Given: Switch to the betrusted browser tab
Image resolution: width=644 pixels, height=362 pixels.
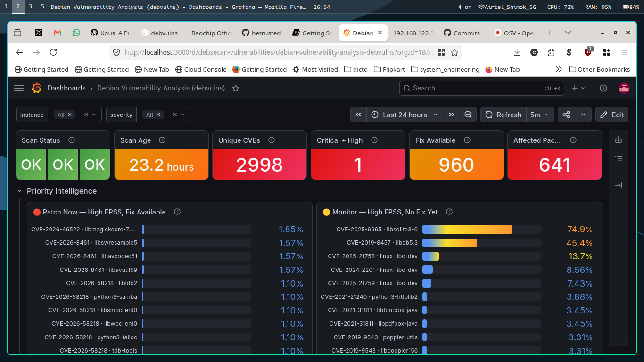Looking at the screenshot, I should (x=261, y=33).
